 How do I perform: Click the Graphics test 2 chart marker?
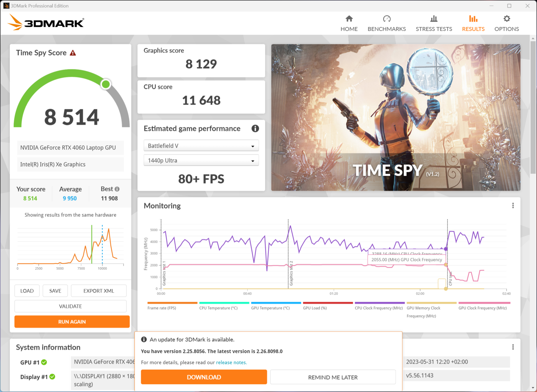tap(291, 273)
